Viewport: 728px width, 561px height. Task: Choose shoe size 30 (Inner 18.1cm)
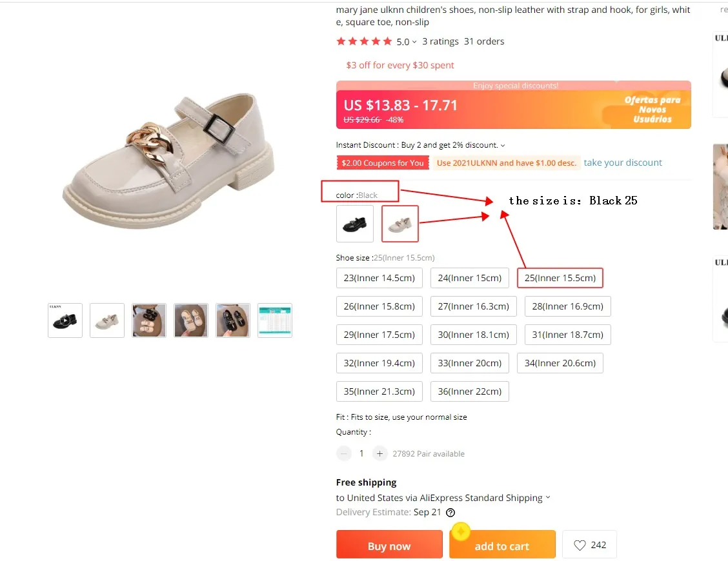(x=473, y=335)
